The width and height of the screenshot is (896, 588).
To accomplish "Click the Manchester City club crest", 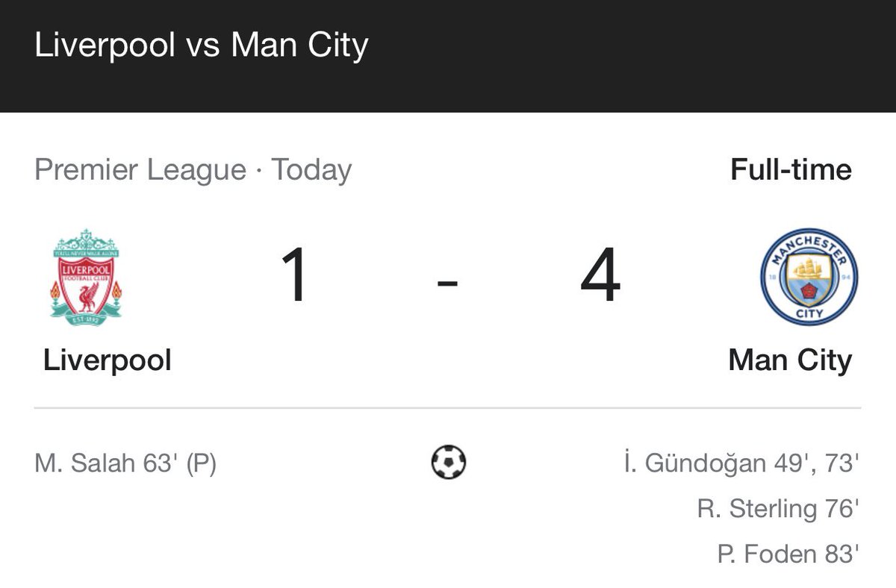I will coord(809,276).
